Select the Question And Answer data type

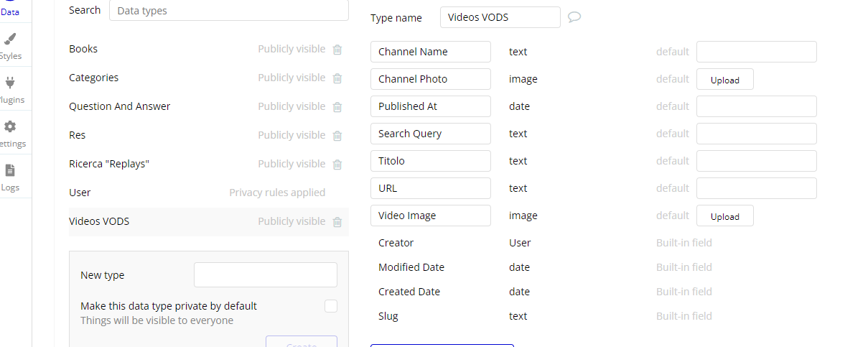point(120,106)
